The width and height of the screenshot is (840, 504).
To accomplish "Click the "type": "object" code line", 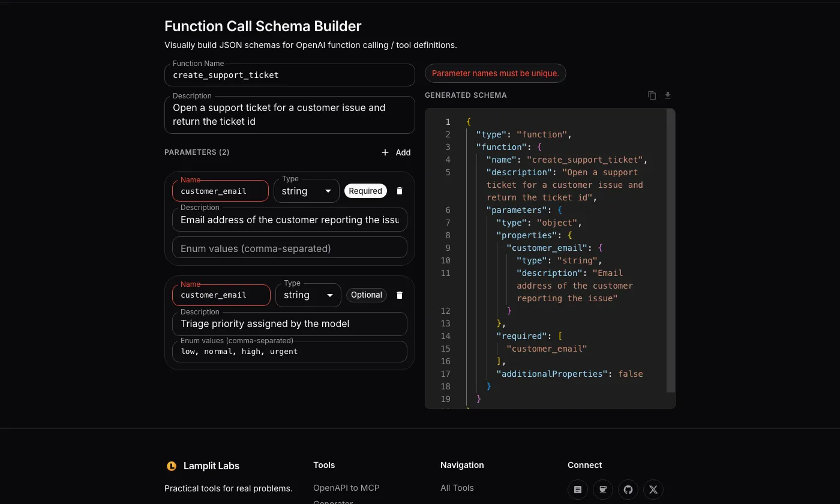I will 539,223.
